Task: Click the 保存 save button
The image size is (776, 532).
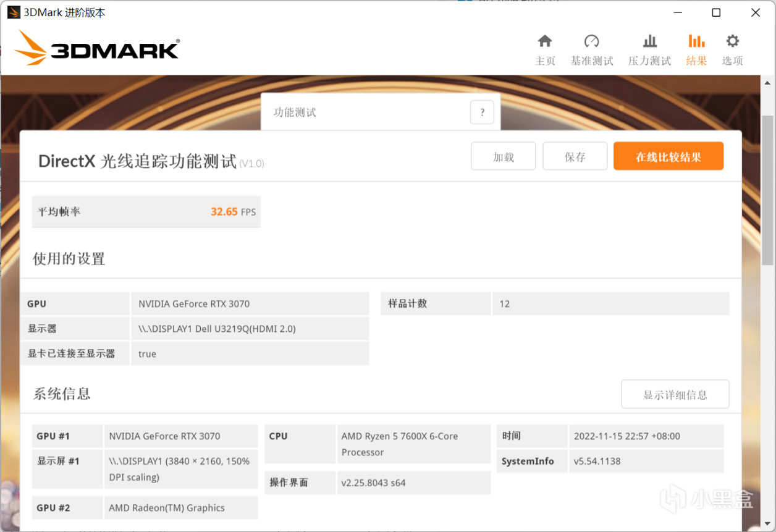Action: pos(575,157)
